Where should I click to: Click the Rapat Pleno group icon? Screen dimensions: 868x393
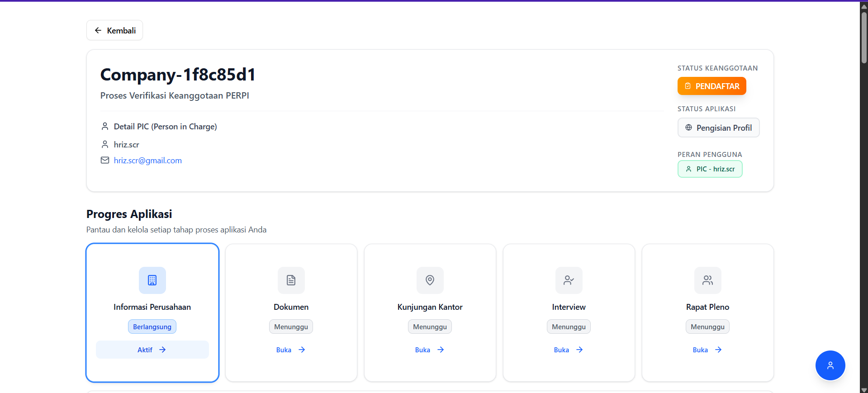(707, 280)
